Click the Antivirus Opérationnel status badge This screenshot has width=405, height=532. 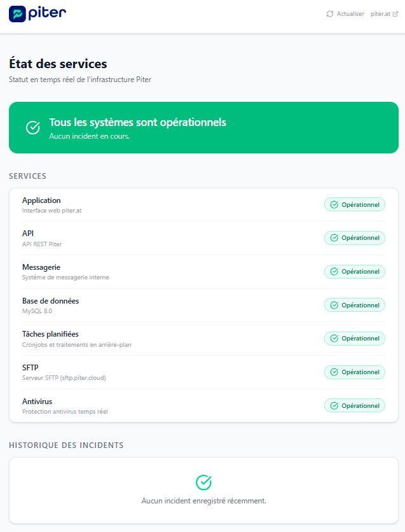click(x=355, y=405)
